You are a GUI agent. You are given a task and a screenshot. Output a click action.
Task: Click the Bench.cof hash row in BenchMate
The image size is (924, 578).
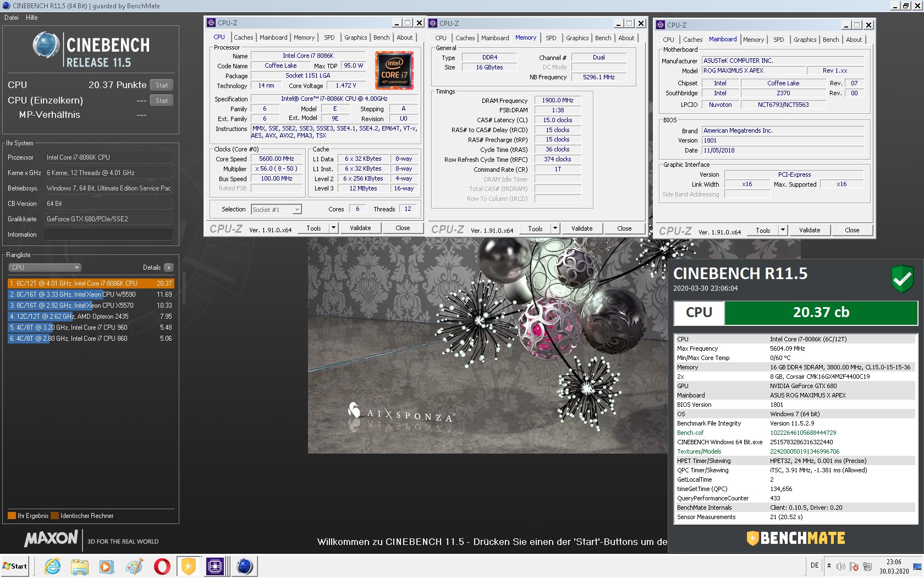point(796,433)
